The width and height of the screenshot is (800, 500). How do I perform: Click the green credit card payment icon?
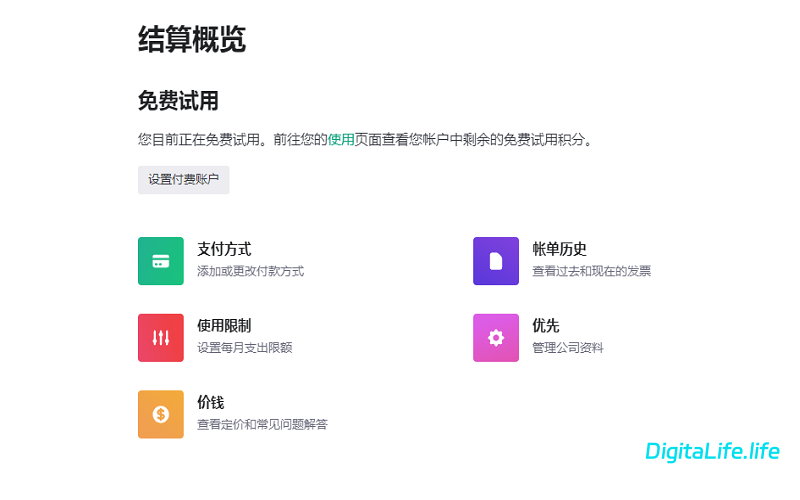[160, 261]
